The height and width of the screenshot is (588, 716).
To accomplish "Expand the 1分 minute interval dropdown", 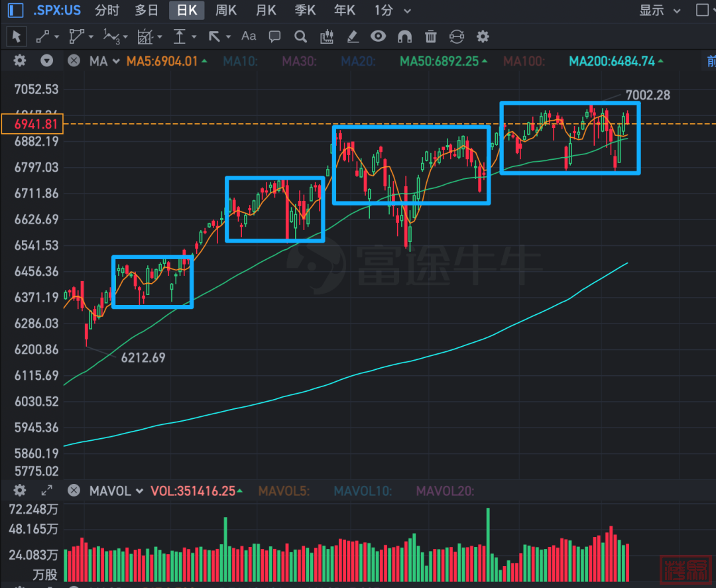I will pyautogui.click(x=392, y=10).
